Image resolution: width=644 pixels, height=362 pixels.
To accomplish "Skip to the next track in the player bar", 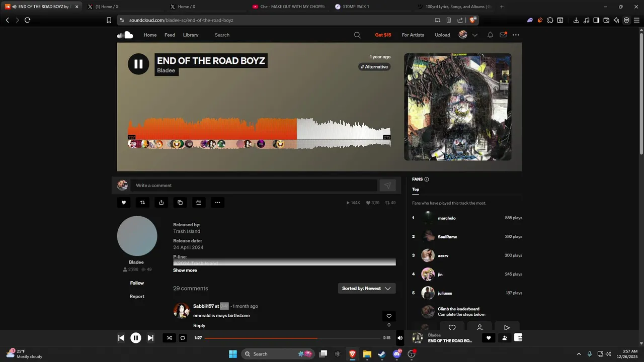I will coord(150,338).
